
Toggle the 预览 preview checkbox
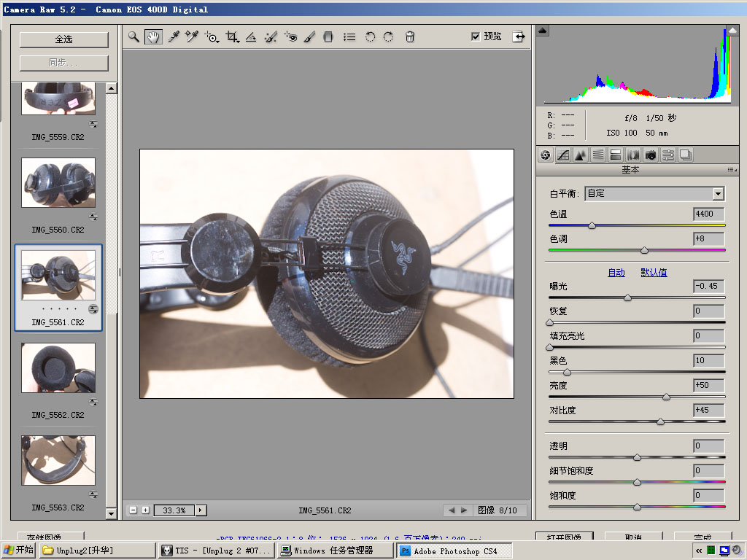[x=476, y=36]
